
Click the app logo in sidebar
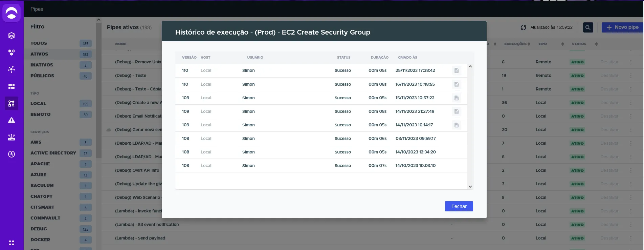coord(12,13)
